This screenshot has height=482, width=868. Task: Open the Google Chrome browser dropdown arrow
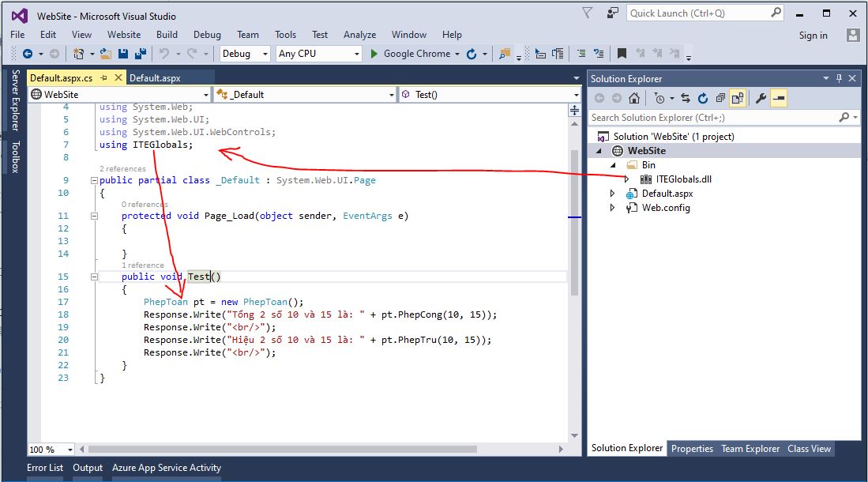click(x=457, y=55)
